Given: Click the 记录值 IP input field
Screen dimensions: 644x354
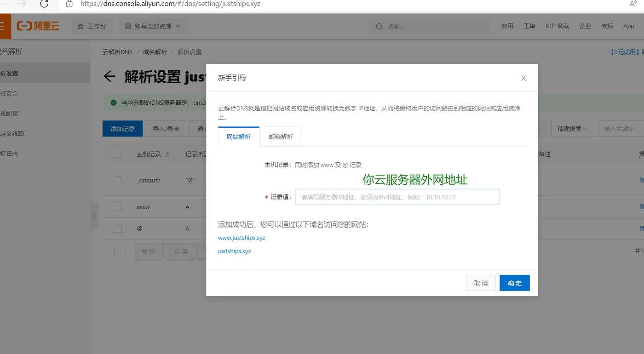Looking at the screenshot, I should click(x=397, y=197).
